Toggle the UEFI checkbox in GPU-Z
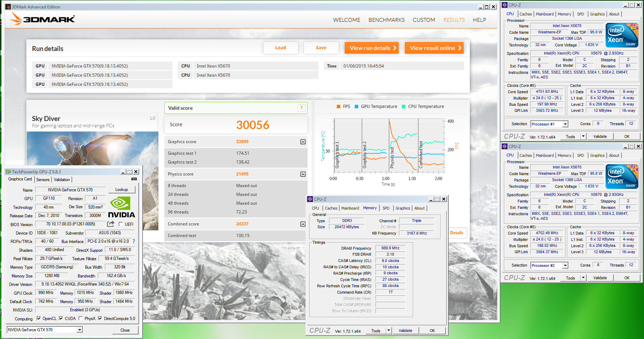The image size is (644, 339). [121, 224]
